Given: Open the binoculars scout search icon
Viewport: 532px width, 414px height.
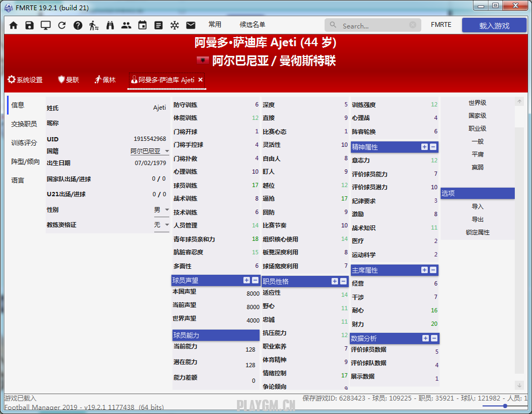Looking at the screenshot, I should tap(110, 25).
